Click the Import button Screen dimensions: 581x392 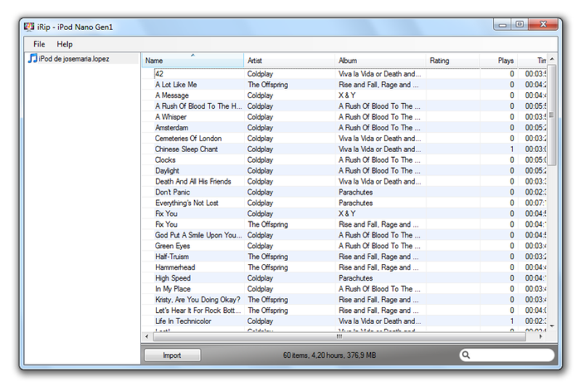tap(172, 355)
